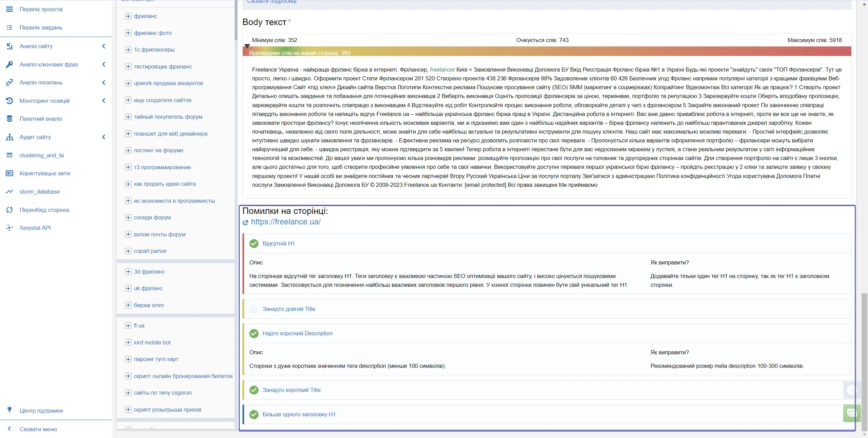Click the word-count marker triangle on gradient bar
The image size is (868, 438).
click(x=247, y=46)
